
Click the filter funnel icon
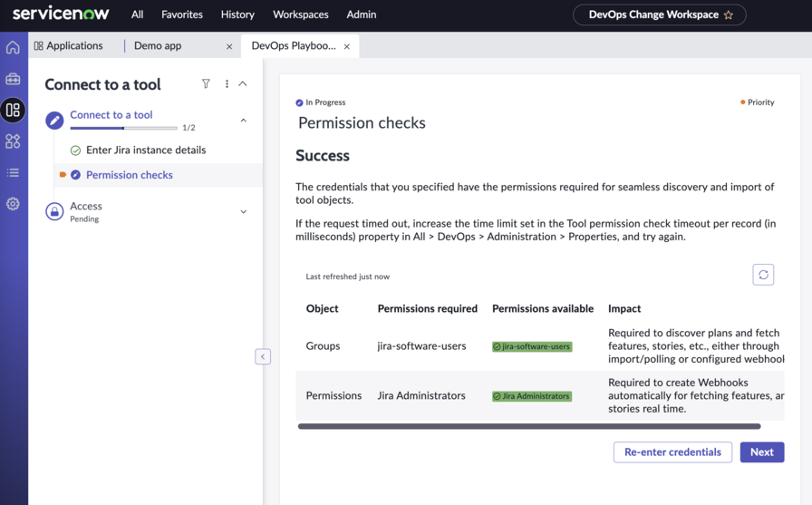[206, 83]
